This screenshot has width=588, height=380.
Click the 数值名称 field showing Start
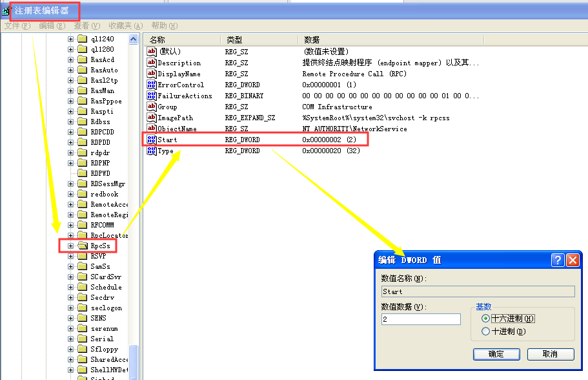pyautogui.click(x=478, y=291)
